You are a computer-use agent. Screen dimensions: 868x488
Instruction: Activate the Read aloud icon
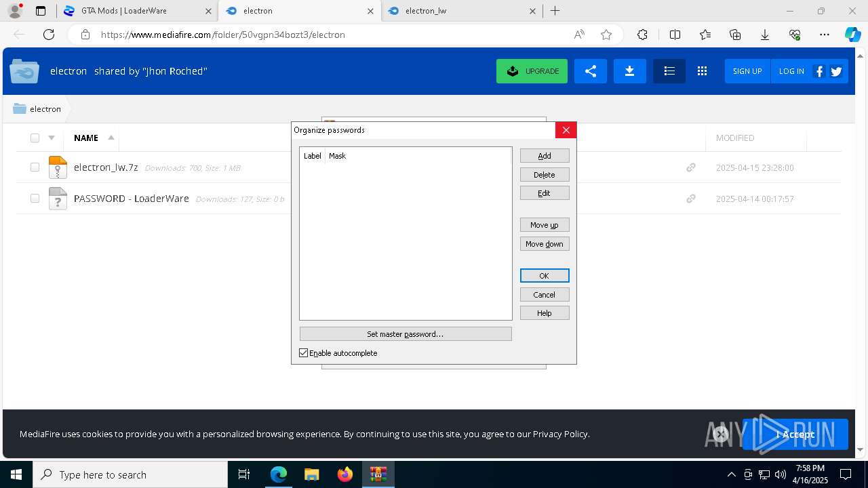(579, 35)
